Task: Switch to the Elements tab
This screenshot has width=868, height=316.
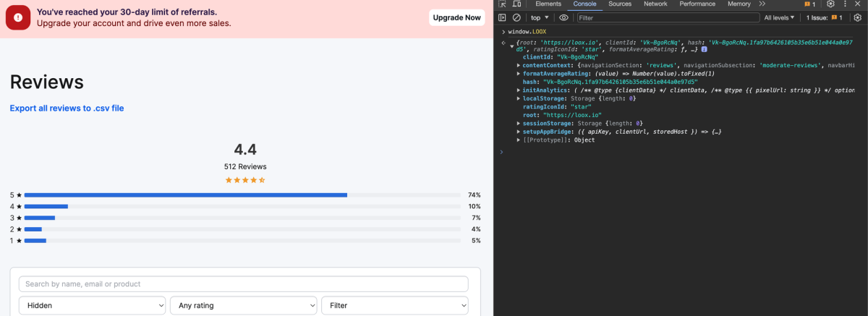Action: (548, 4)
